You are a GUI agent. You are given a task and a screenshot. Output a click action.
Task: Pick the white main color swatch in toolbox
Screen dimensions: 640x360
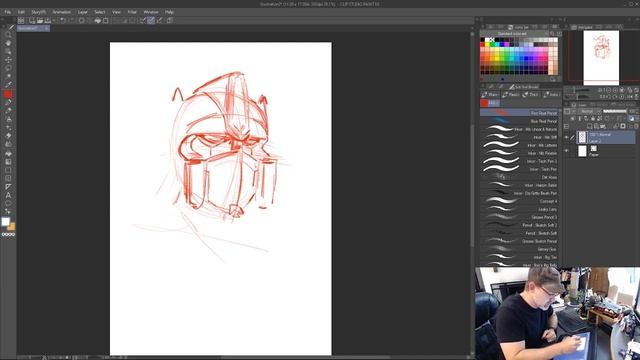pyautogui.click(x=5, y=222)
